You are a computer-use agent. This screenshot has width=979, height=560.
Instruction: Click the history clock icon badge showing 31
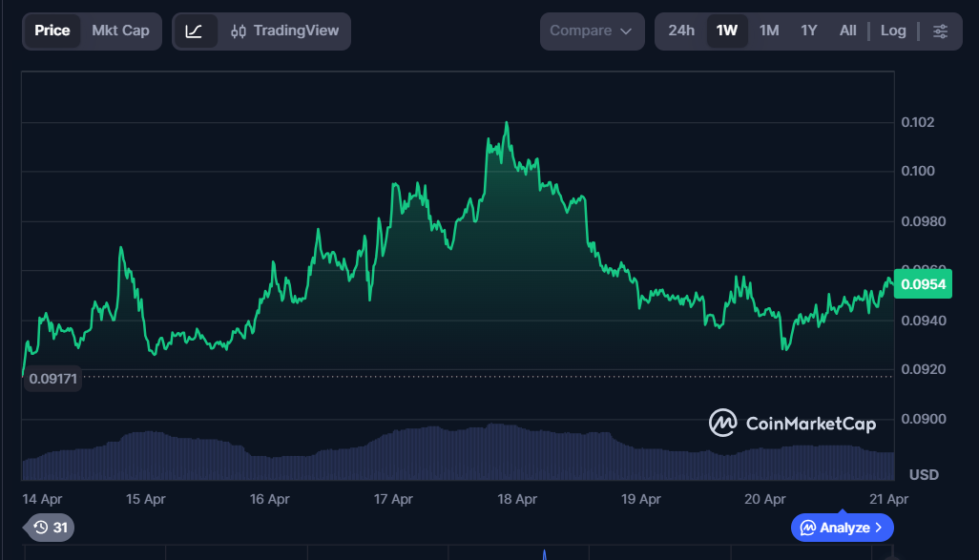[x=50, y=527]
